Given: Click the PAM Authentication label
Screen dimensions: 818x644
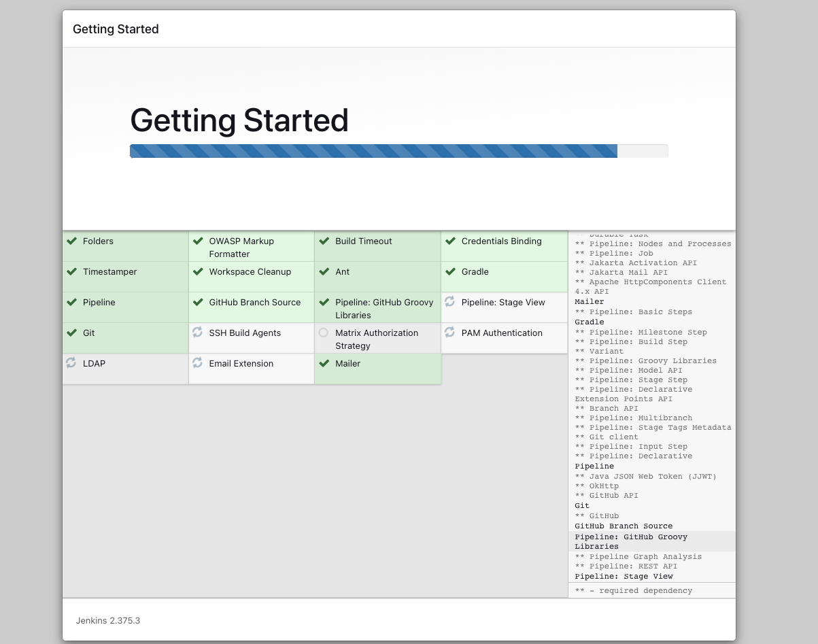Looking at the screenshot, I should click(502, 333).
